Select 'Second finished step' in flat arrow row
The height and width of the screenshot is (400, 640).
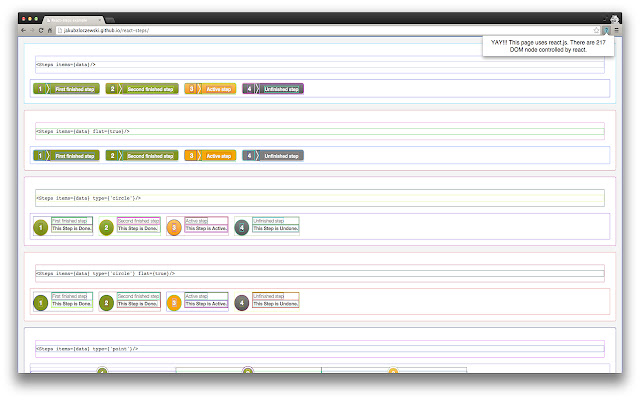150,156
